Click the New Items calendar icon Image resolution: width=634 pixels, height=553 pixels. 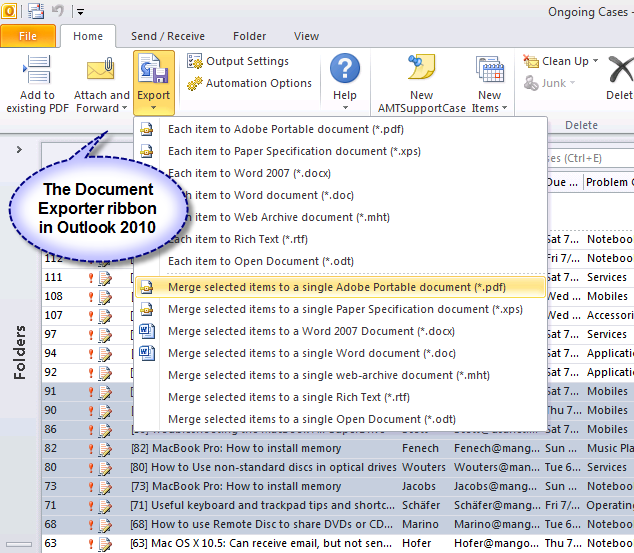(490, 70)
